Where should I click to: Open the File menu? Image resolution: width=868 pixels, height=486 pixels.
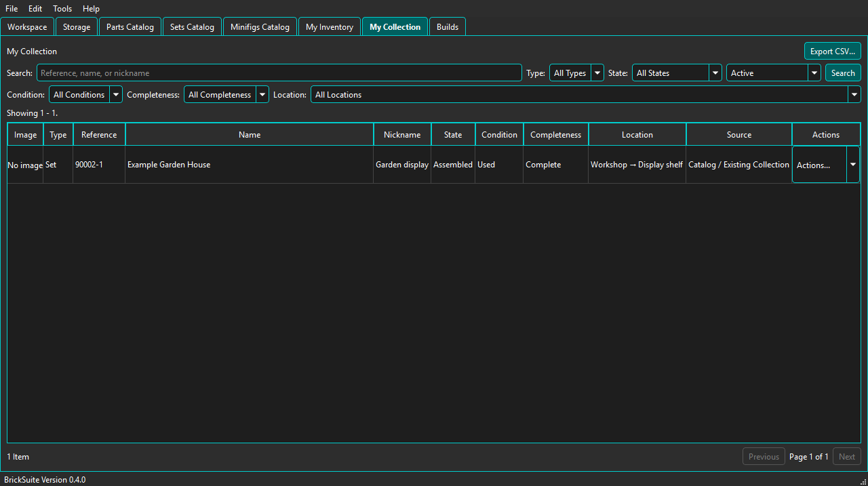pos(12,9)
